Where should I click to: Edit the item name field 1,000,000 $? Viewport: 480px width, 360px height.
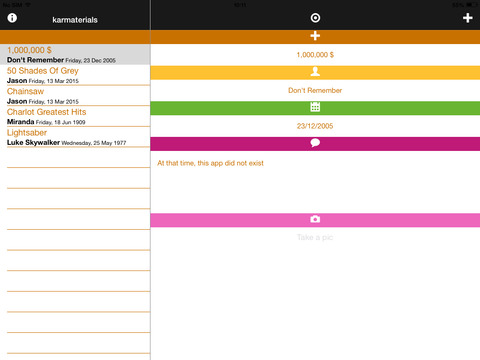coord(315,55)
